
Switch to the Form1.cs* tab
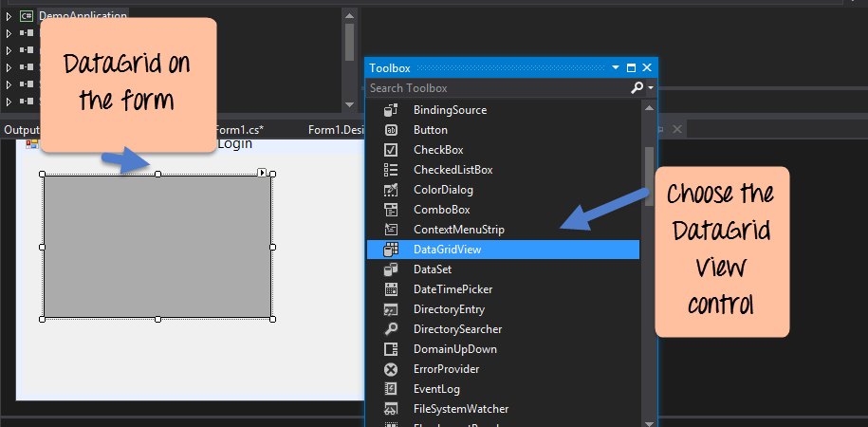tap(239, 130)
